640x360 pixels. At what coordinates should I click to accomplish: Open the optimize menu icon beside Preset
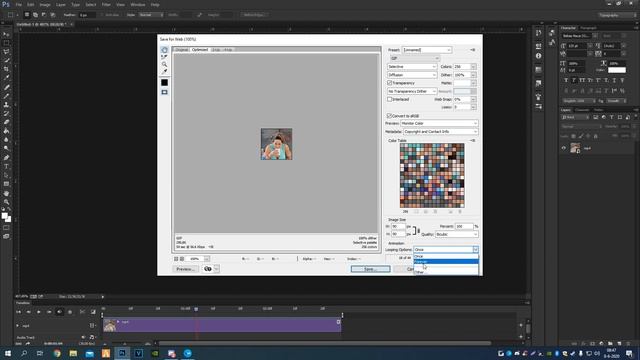[x=473, y=50]
